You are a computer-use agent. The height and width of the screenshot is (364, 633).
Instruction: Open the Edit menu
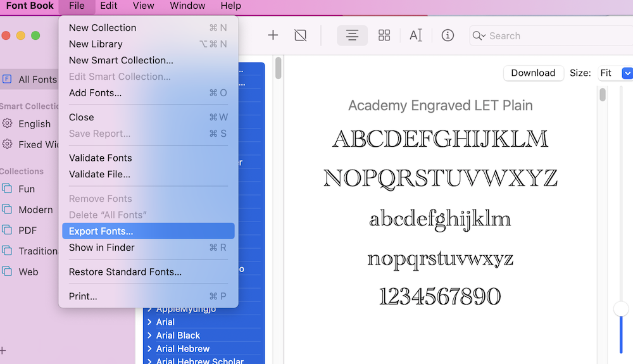pos(109,6)
